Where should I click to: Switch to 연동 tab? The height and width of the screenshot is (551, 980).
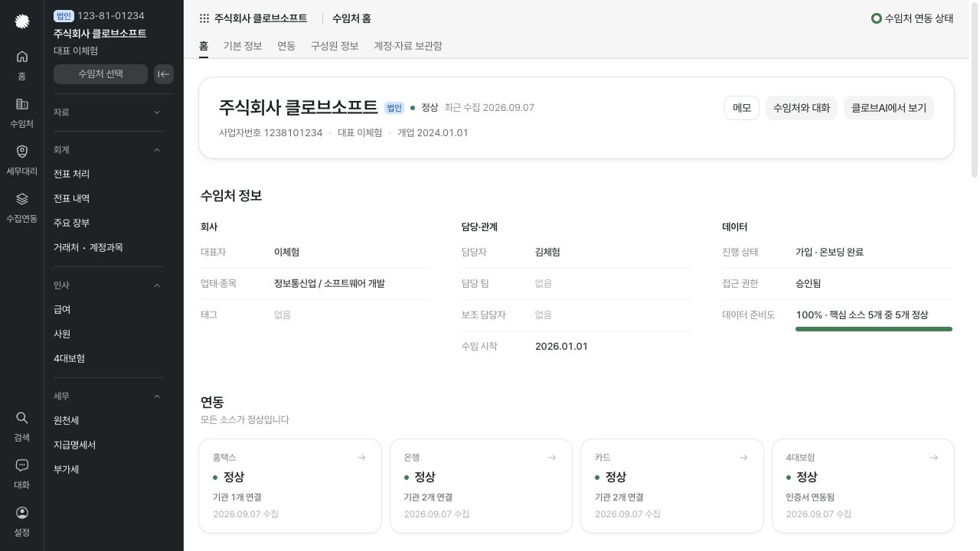pos(286,46)
